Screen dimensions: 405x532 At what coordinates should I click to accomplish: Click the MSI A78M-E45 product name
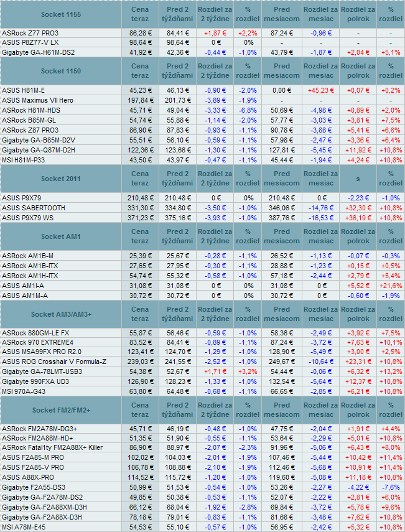(x=24, y=527)
